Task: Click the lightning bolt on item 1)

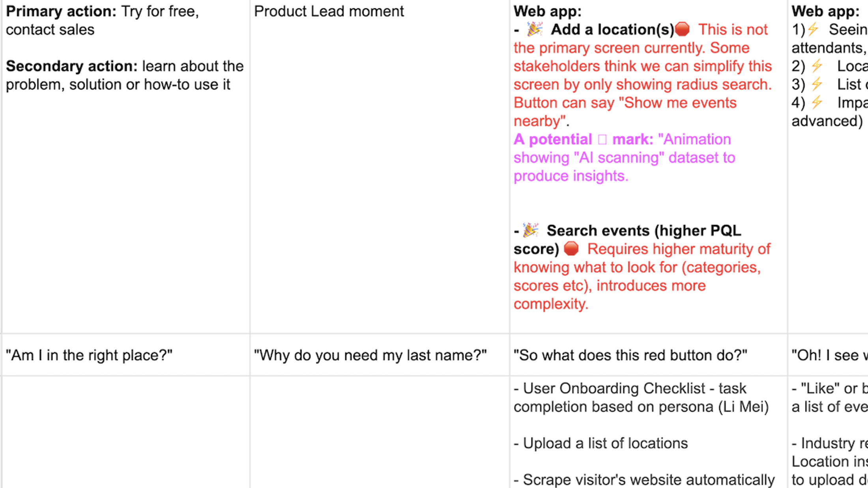Action: (x=813, y=29)
